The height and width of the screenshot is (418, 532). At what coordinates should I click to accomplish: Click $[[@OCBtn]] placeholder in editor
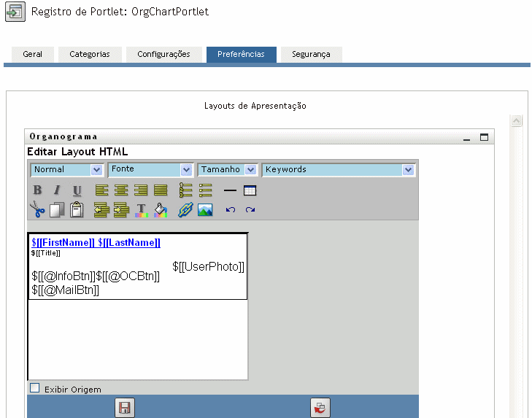click(128, 276)
